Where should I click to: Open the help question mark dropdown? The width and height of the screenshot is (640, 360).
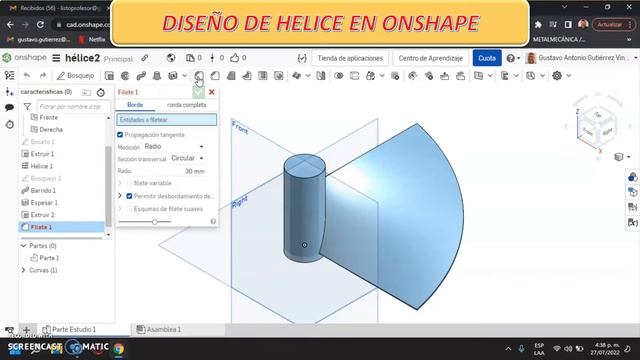click(513, 58)
